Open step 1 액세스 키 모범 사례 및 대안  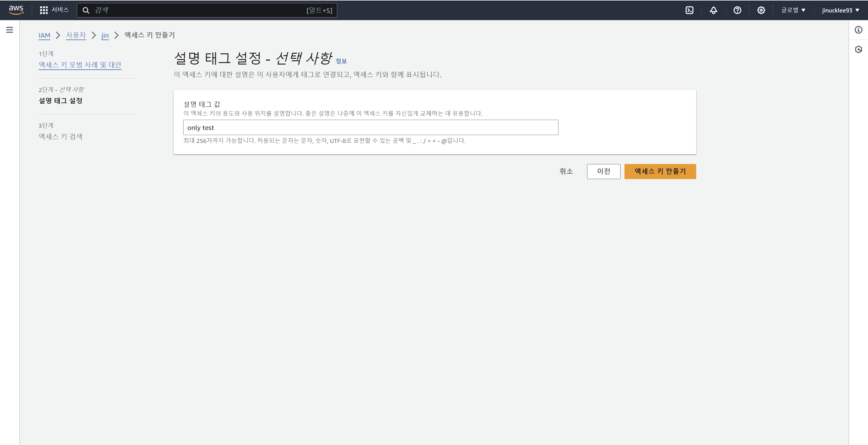coord(80,65)
